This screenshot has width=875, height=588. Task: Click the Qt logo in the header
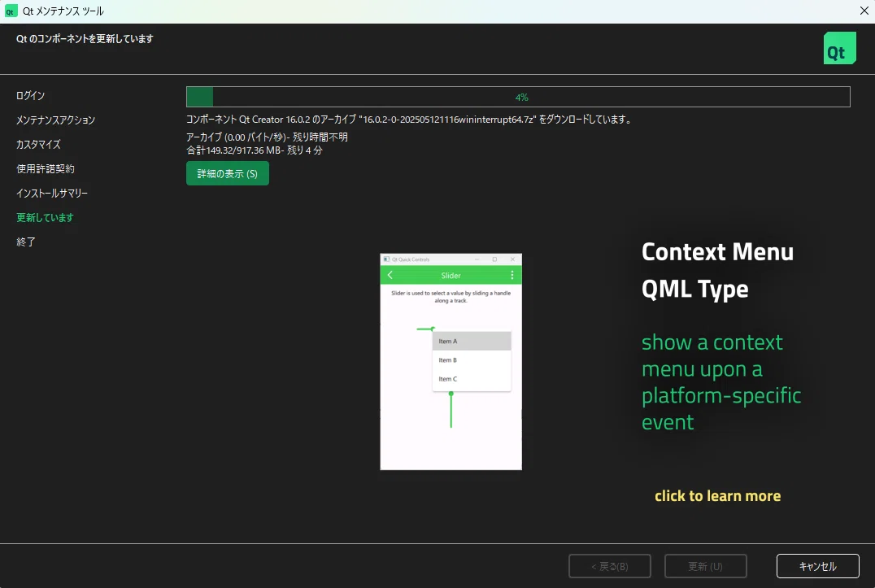pos(839,48)
